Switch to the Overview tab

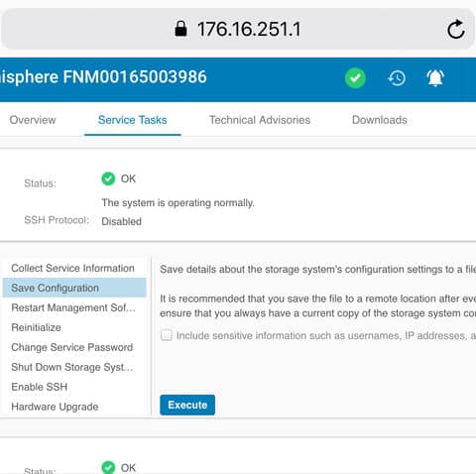pyautogui.click(x=33, y=120)
